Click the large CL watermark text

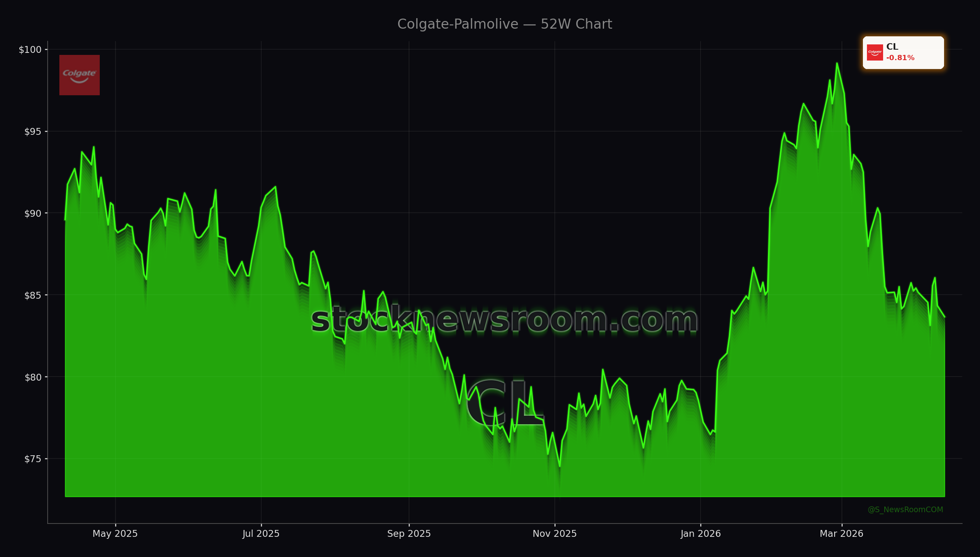(x=504, y=403)
